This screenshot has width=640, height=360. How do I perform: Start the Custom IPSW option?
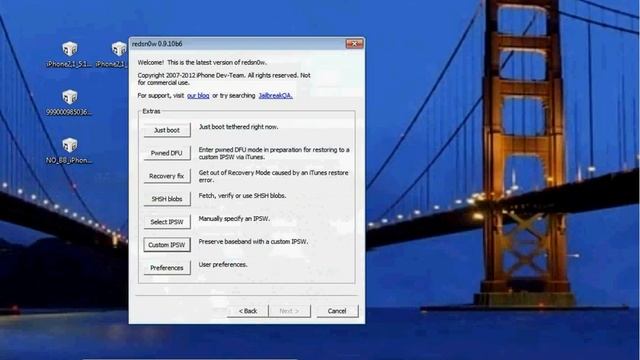click(167, 244)
